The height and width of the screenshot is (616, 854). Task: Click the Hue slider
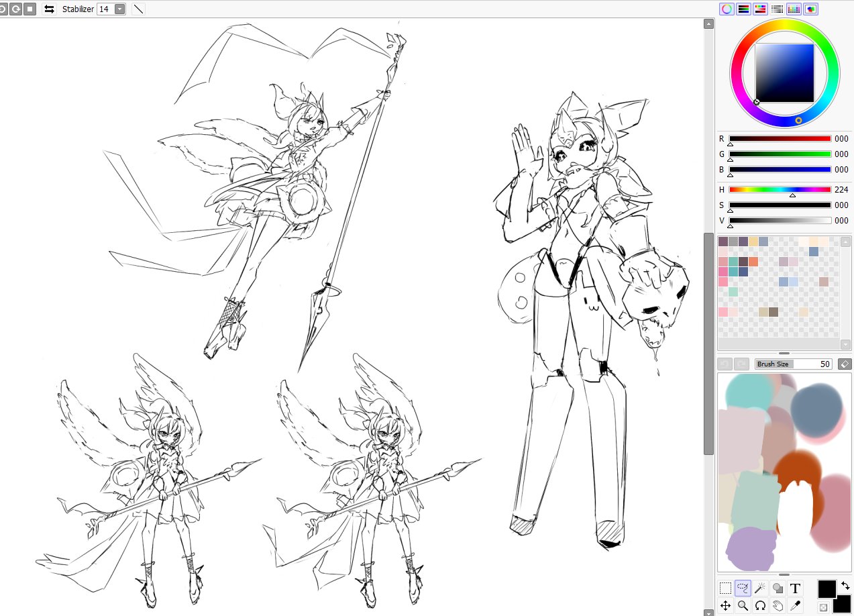(x=780, y=190)
